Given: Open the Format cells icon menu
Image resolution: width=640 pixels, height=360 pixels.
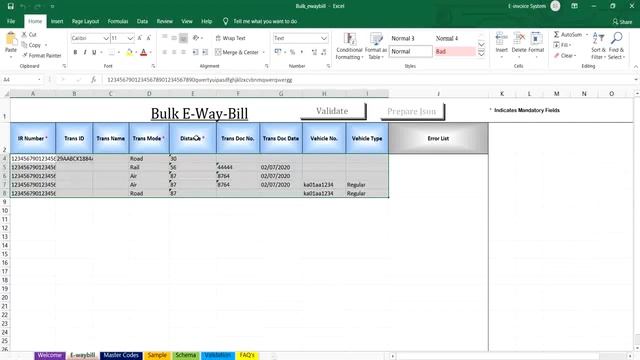Looking at the screenshot, I should click(x=536, y=39).
